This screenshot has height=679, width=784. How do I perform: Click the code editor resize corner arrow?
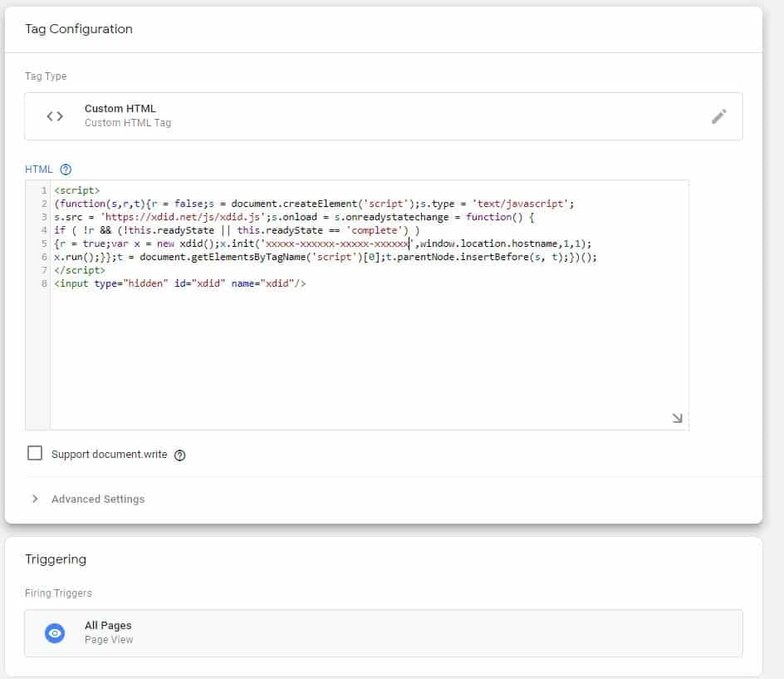pyautogui.click(x=677, y=418)
